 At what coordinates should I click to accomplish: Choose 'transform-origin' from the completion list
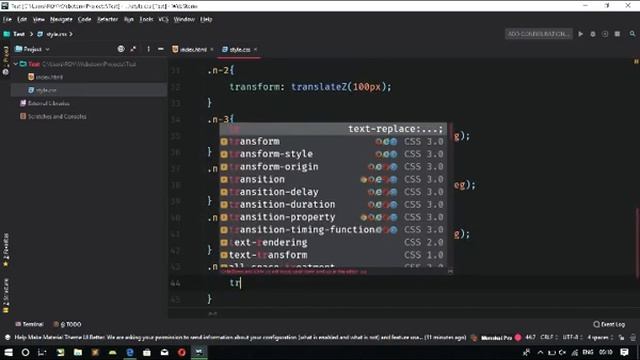pos(333,167)
